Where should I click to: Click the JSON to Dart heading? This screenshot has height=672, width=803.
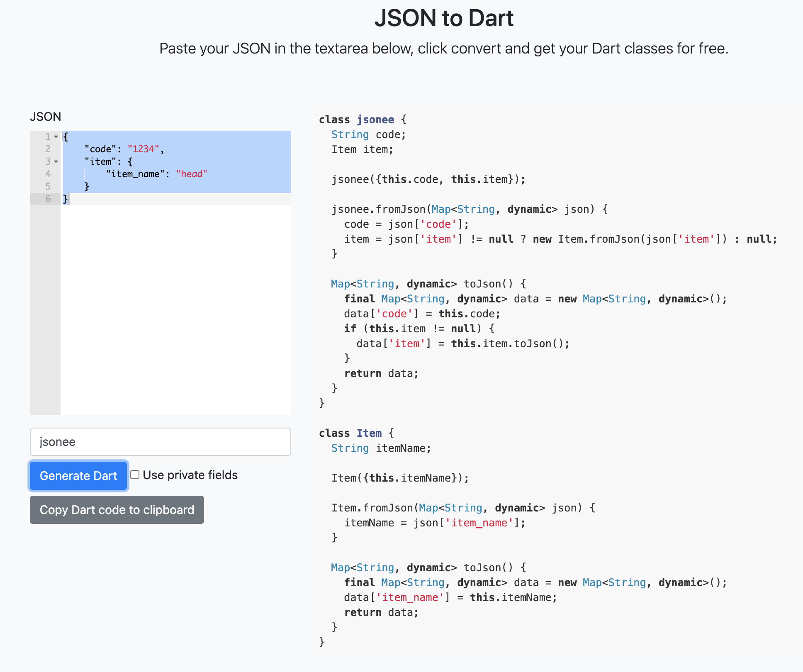point(443,18)
